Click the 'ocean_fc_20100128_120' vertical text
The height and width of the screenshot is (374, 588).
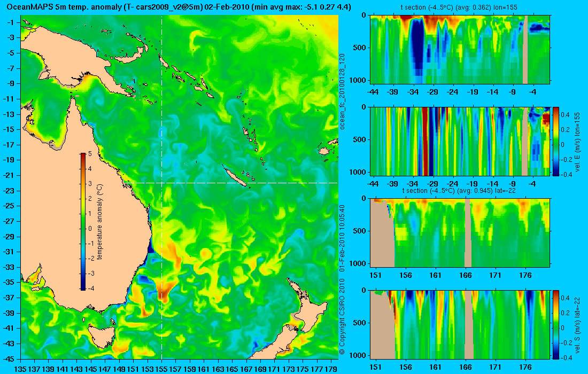342,91
